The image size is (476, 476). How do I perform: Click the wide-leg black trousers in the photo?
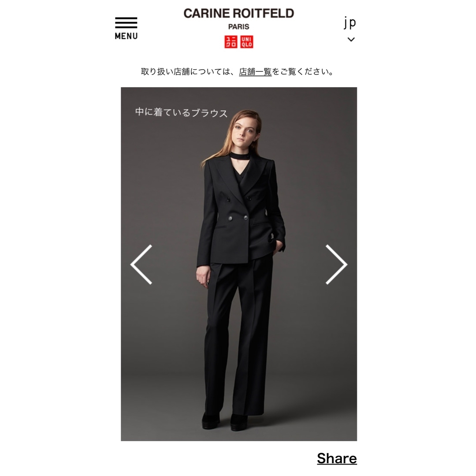(238, 337)
